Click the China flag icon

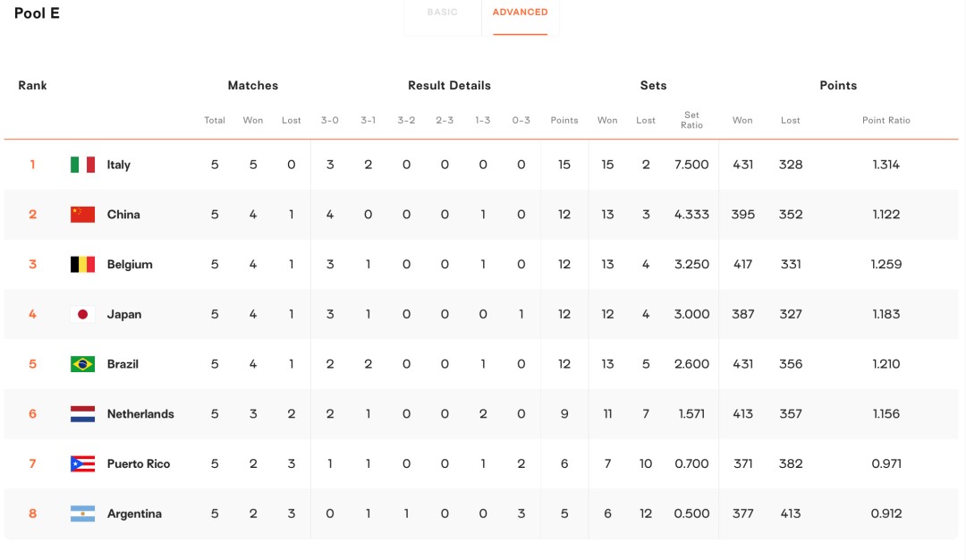pyautogui.click(x=82, y=215)
